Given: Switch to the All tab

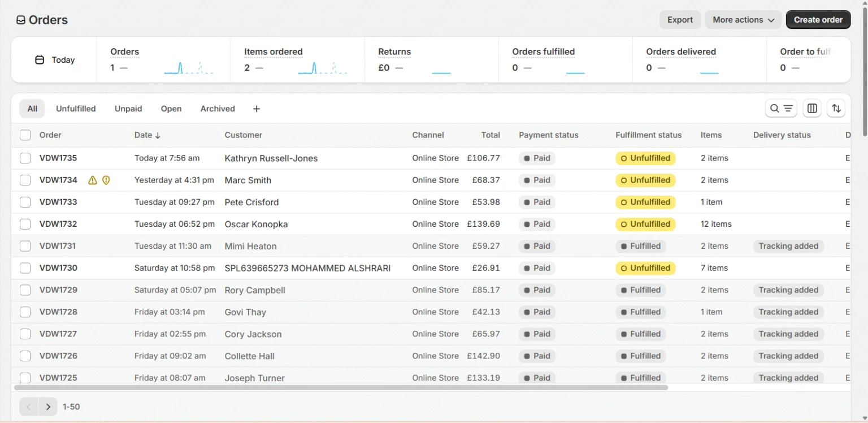Looking at the screenshot, I should coord(32,109).
